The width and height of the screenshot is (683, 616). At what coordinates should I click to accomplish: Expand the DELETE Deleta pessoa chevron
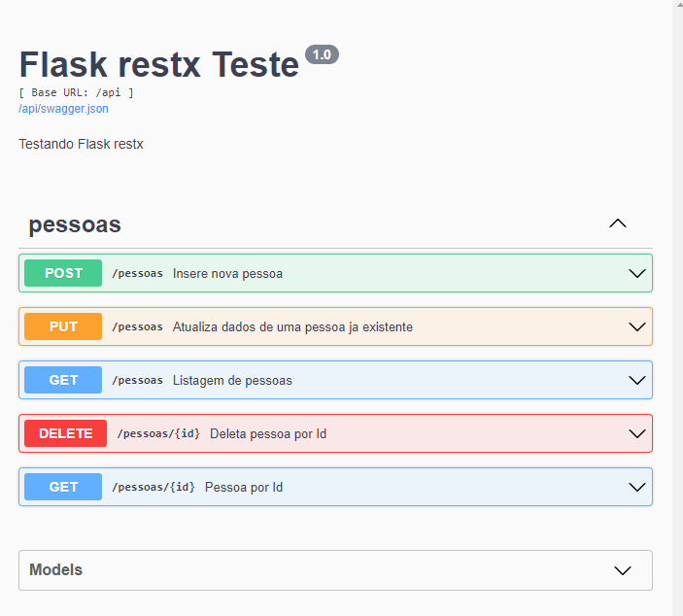coord(637,433)
